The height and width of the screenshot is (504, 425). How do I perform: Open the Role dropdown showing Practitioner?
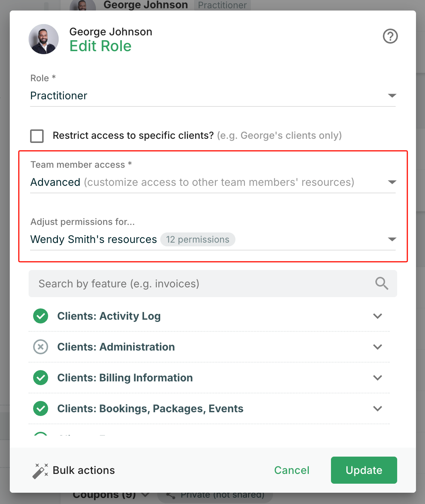[x=212, y=96]
